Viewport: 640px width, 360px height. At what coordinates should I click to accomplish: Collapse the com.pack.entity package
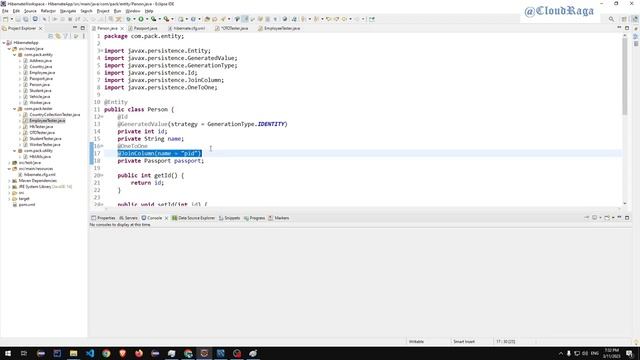(15, 55)
